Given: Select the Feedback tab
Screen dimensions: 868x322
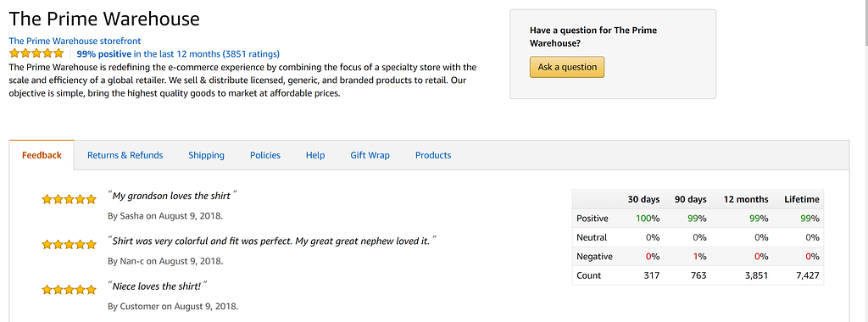Looking at the screenshot, I should click(42, 155).
